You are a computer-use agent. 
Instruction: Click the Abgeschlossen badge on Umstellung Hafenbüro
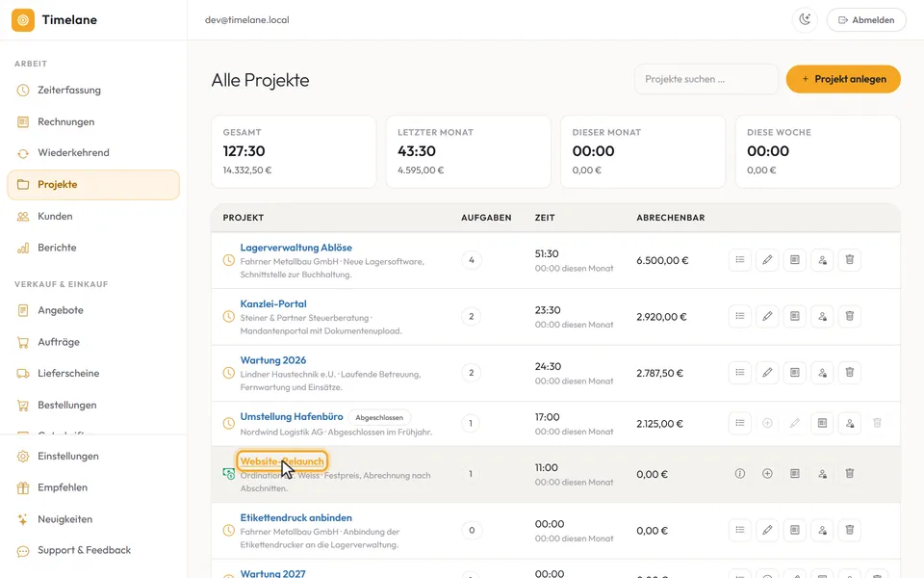click(379, 417)
